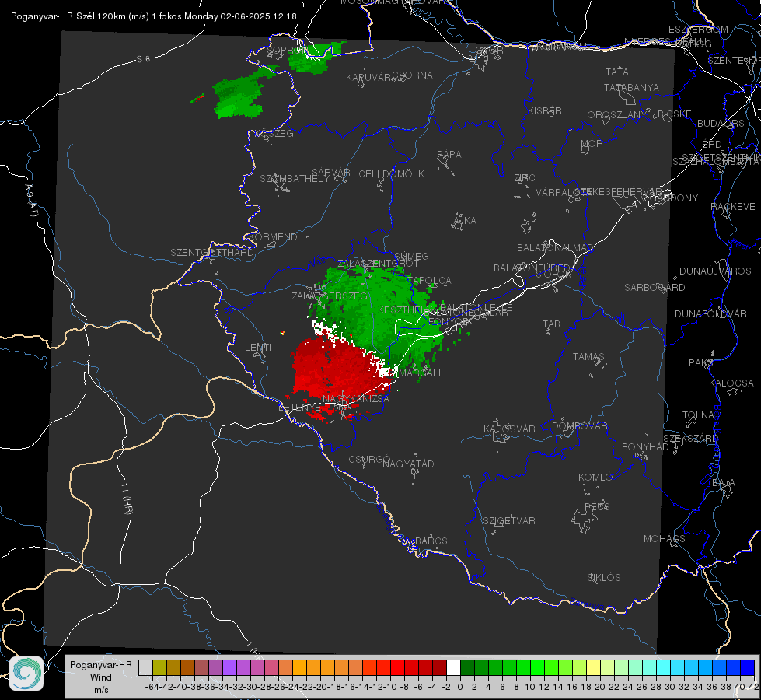Click the TAB city label

coord(551,324)
